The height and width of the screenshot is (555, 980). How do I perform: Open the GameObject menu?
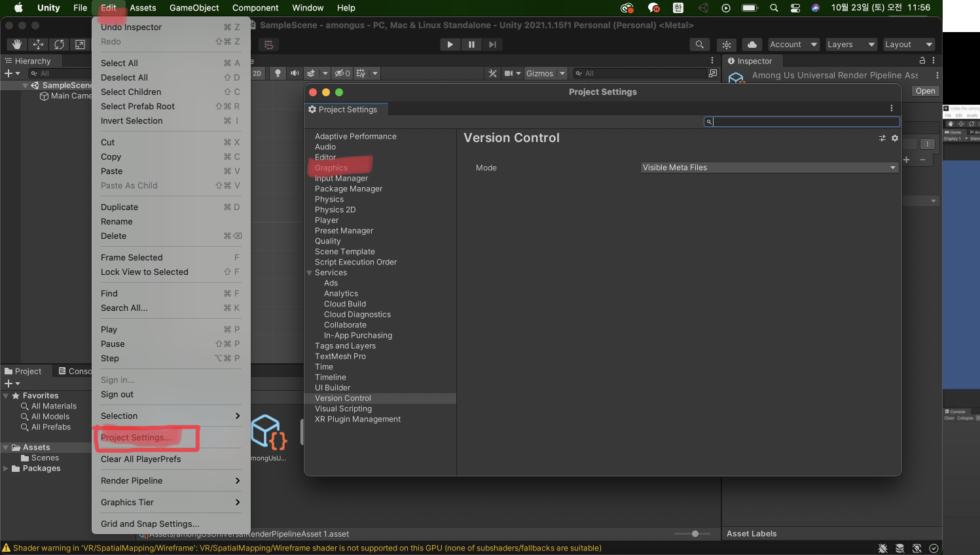(x=194, y=8)
